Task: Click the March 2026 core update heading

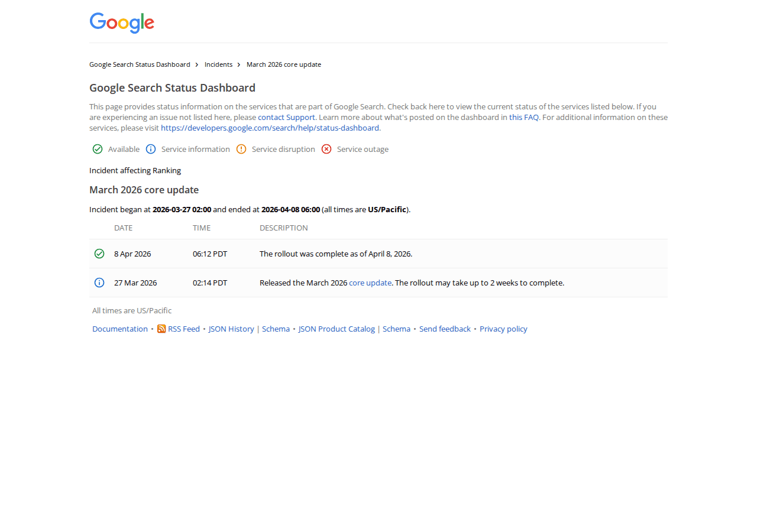Action: [x=144, y=190]
